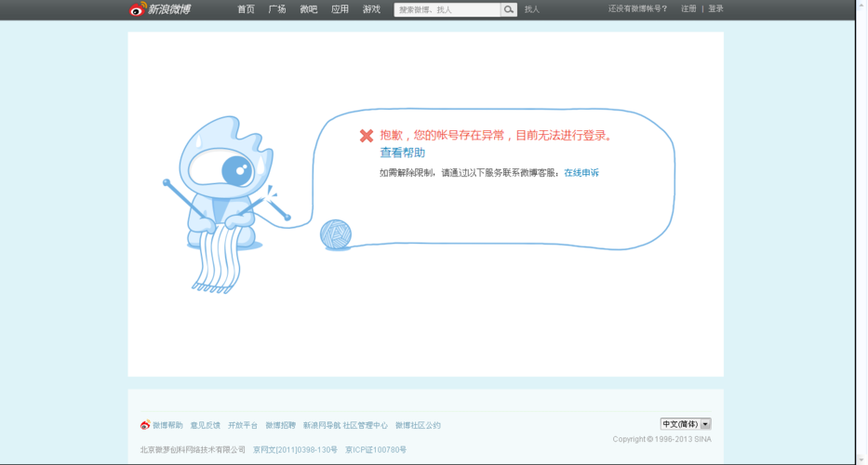
Task: Click the 登录 link
Action: 715,9
